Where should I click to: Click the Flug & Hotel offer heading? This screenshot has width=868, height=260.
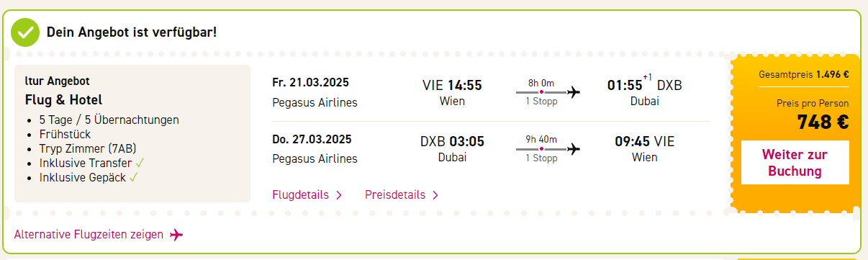tap(63, 100)
